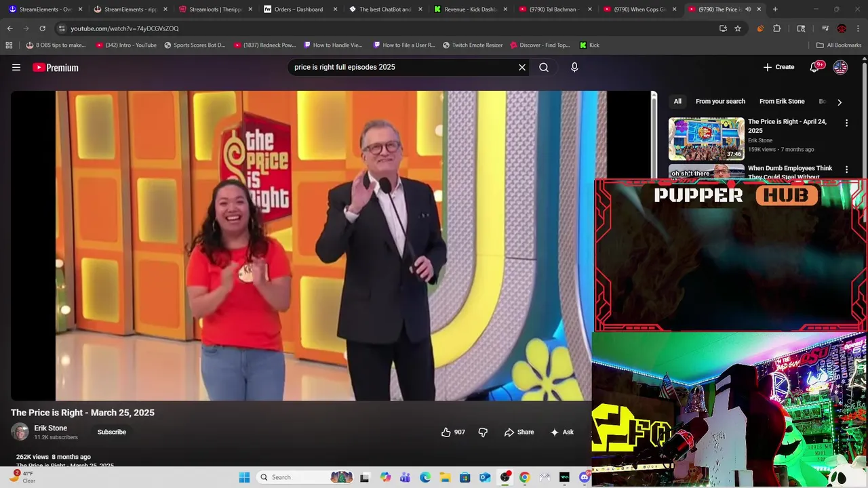Open Microsoft Edge from the taskbar
Screen dimensions: 868x488
pos(425,477)
